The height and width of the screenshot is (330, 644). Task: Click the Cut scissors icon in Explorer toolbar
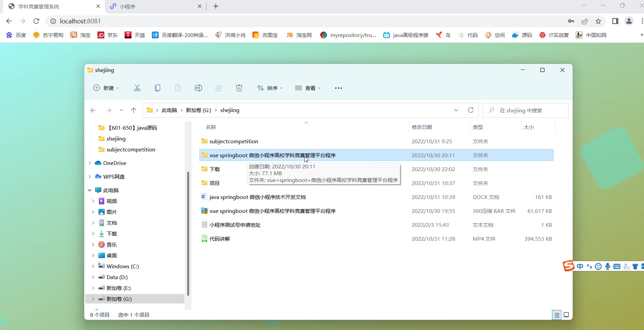(137, 88)
